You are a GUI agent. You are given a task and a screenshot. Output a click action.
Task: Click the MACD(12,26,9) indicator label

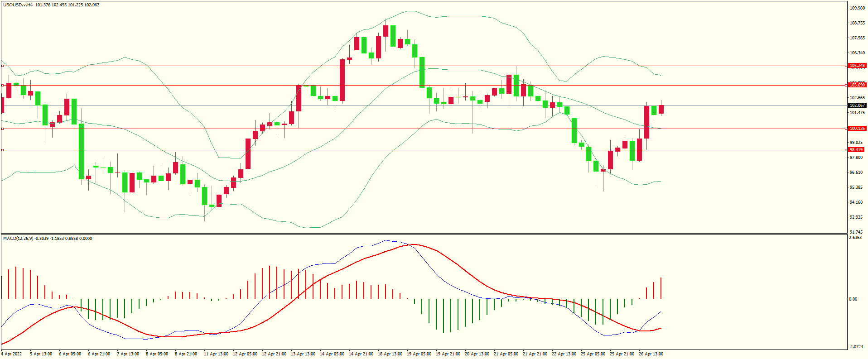coord(18,239)
